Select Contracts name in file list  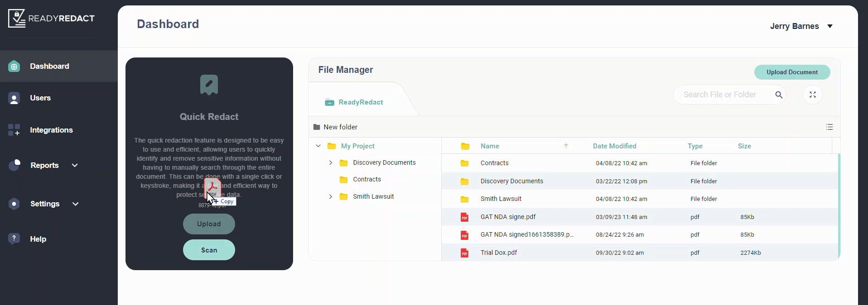[x=495, y=163]
